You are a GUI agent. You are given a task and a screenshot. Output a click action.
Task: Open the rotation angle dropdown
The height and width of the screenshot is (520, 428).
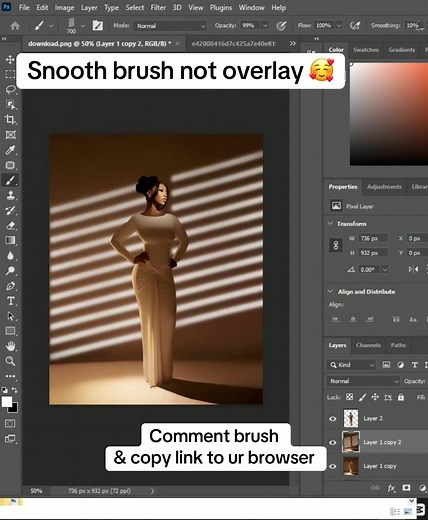click(385, 269)
